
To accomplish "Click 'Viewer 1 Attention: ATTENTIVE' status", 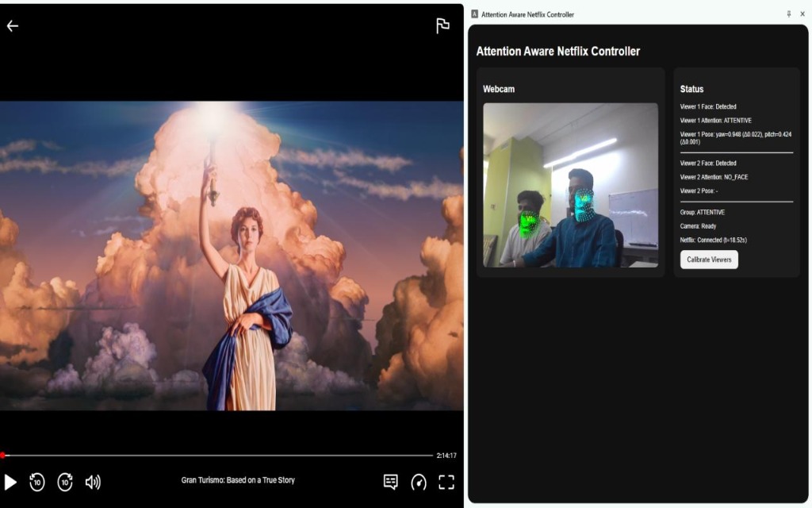I will (716, 121).
